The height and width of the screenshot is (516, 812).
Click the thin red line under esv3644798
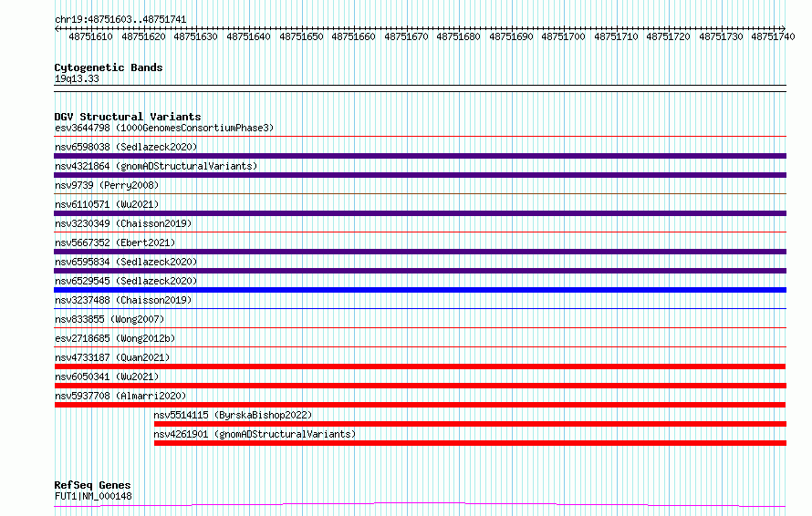420,137
